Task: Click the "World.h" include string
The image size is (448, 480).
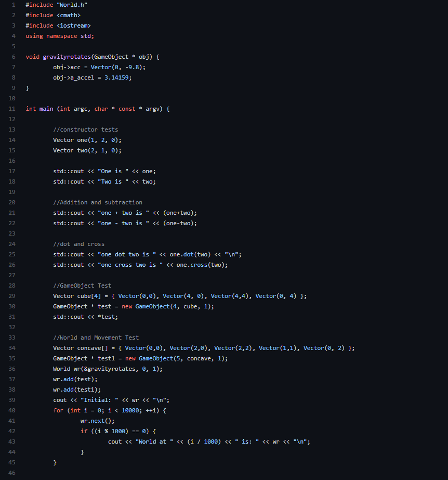Action: pyautogui.click(x=72, y=5)
